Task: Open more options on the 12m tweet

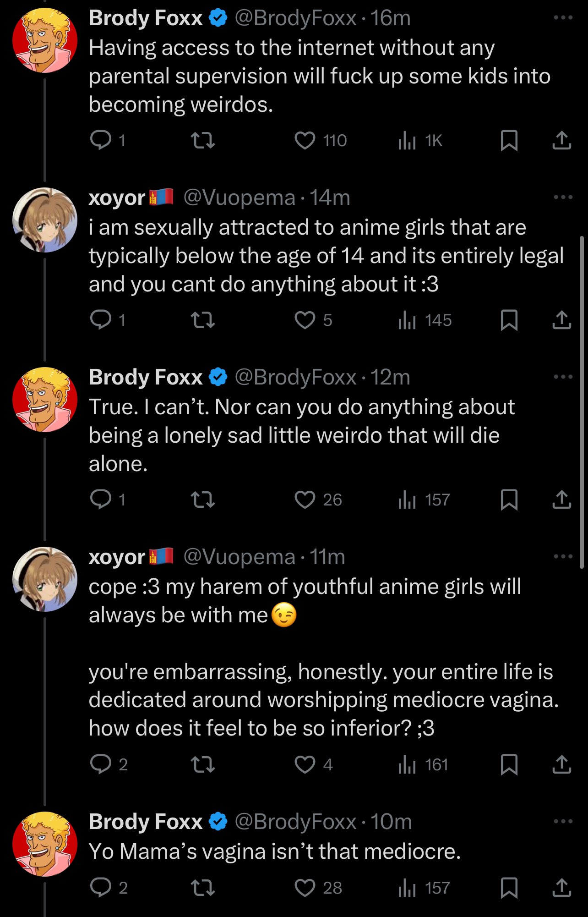Action: [563, 377]
